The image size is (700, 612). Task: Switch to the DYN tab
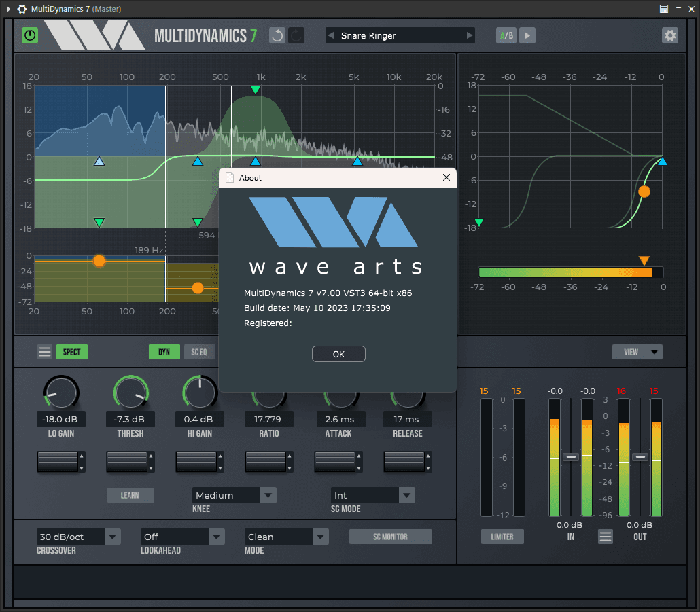tap(164, 352)
